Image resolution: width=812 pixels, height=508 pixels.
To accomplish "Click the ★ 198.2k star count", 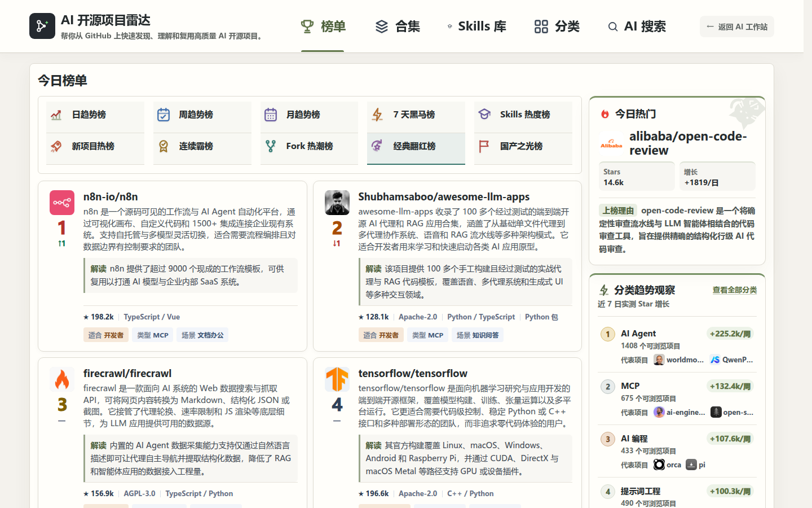I will 99,317.
